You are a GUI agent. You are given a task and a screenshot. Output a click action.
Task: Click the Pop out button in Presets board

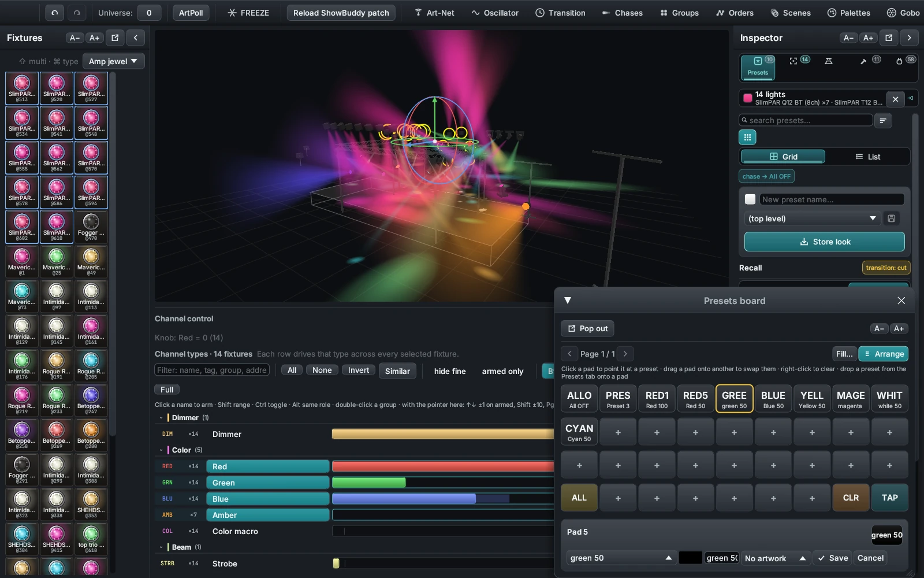pyautogui.click(x=587, y=328)
